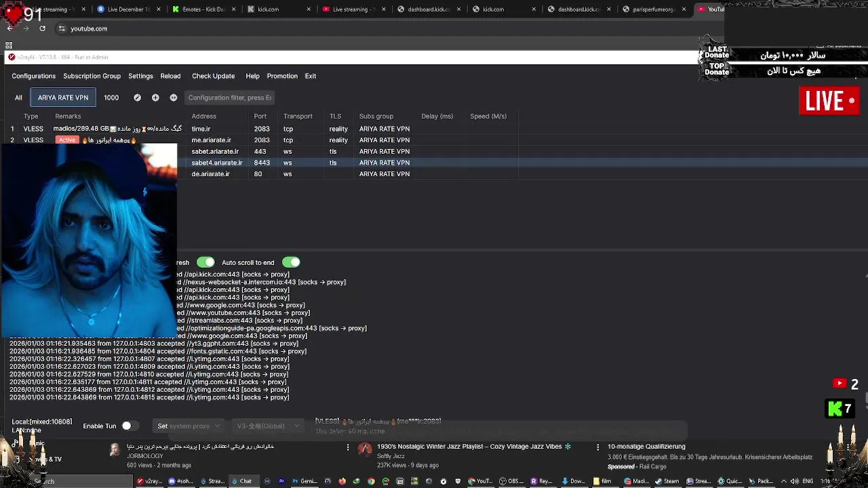
Task: Switch to parisperfumeorg browser tab
Action: [x=654, y=9]
